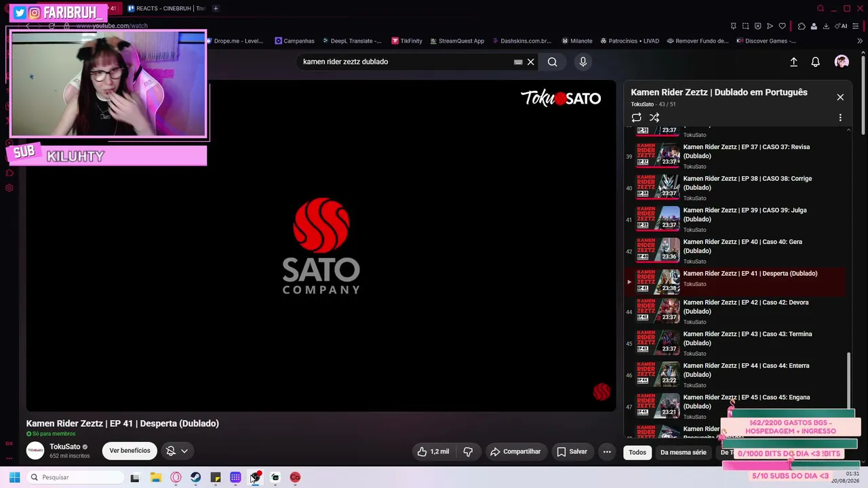Open the Windows Start menu
This screenshot has width=868, height=488.
point(14,477)
